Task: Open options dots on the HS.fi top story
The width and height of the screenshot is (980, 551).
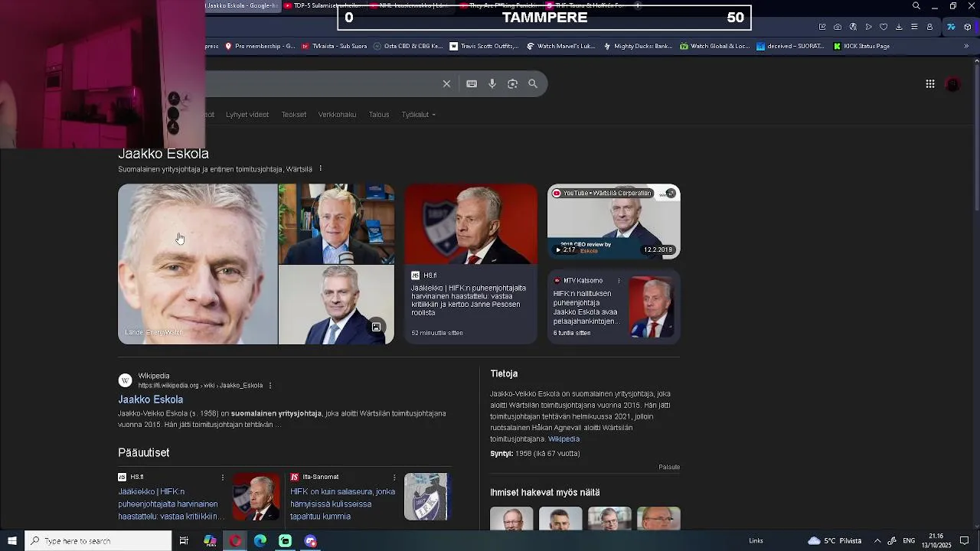Action: (223, 478)
